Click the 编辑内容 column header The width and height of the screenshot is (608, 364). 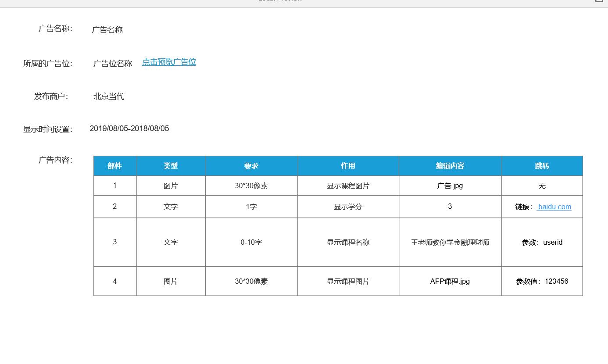click(450, 166)
